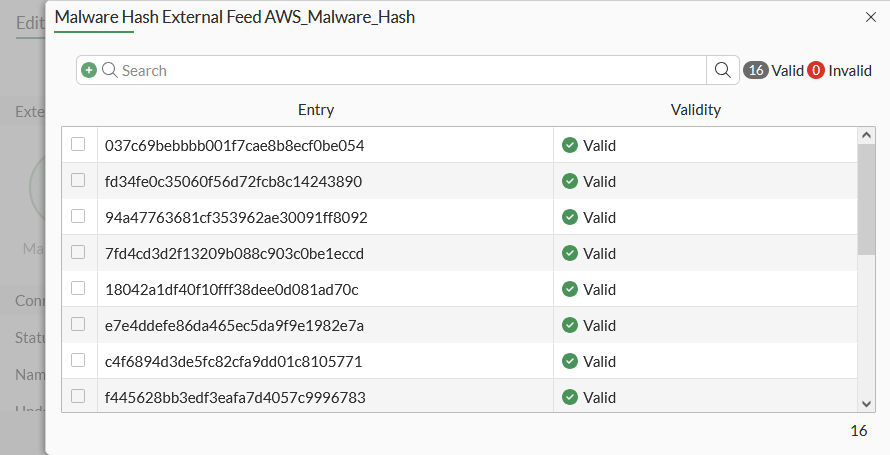
Task: Click the valid status icon for hash 7fd4cd3d2f13209b088c903c0be1eccd
Action: coord(570,253)
